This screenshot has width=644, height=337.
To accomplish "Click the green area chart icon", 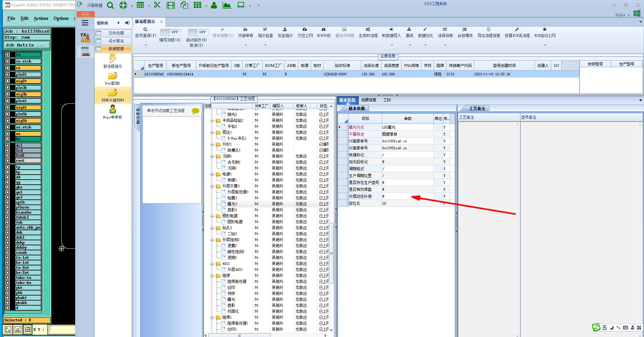I will pos(227,5).
